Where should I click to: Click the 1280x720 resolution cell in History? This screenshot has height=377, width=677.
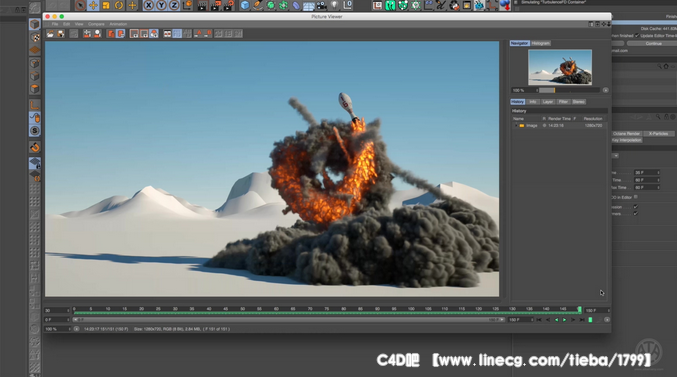coord(593,126)
